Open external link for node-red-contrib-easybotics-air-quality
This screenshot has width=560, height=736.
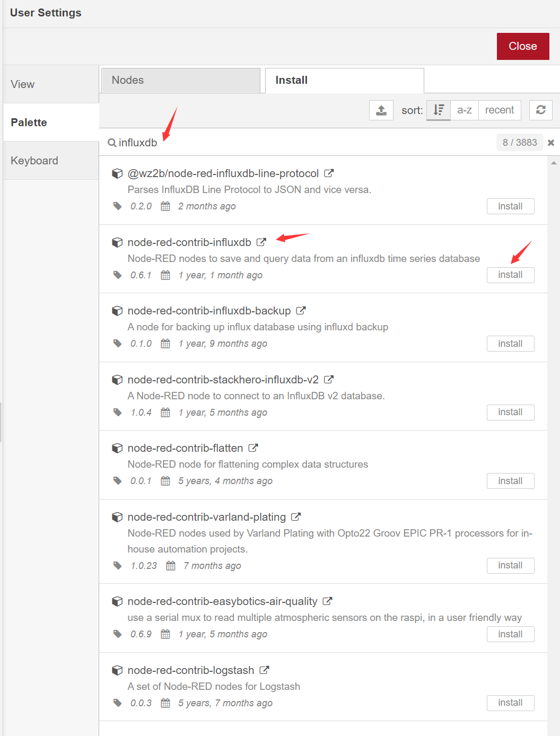tap(328, 601)
